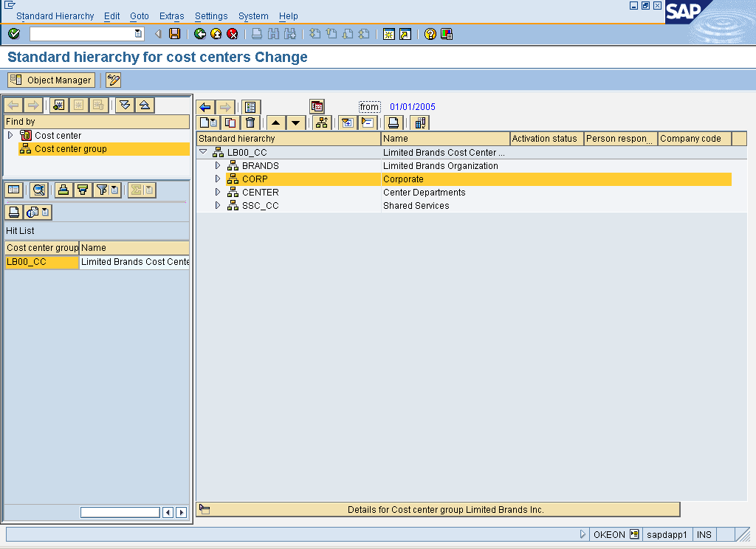This screenshot has width=756, height=549.
Task: Select LB00_CC in the Hit List
Action: pos(41,262)
